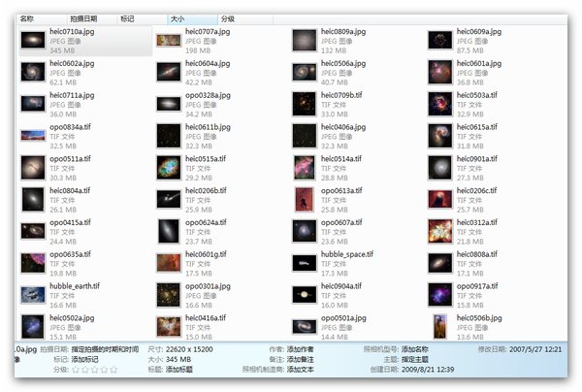Click the 添加文本 camera maker field
The height and width of the screenshot is (392, 582).
(x=301, y=370)
